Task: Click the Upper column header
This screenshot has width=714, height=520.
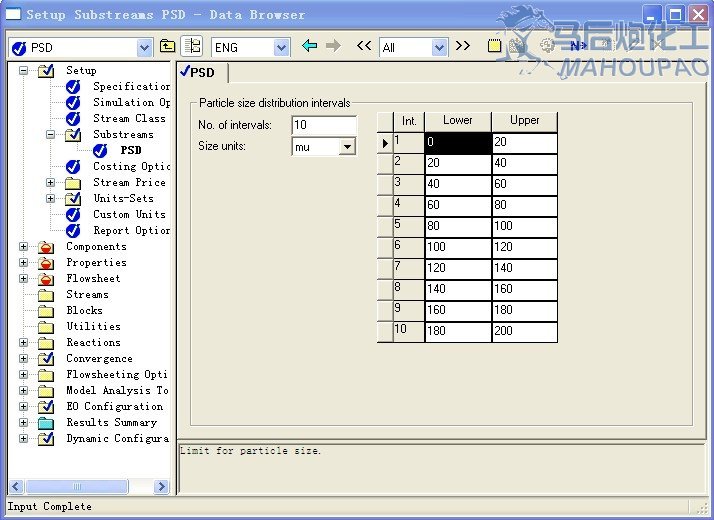Action: [x=525, y=121]
